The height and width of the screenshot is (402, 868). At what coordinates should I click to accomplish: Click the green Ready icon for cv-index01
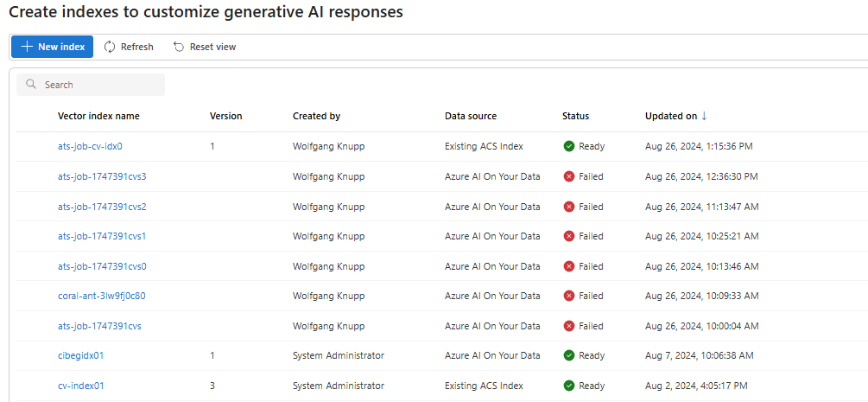click(569, 386)
